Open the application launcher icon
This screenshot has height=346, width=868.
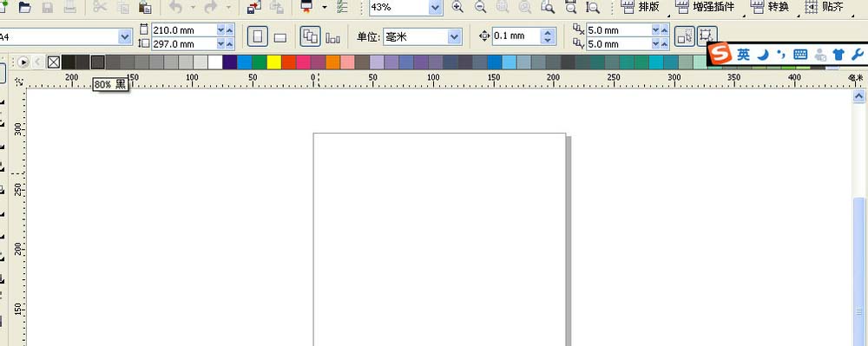[306, 7]
